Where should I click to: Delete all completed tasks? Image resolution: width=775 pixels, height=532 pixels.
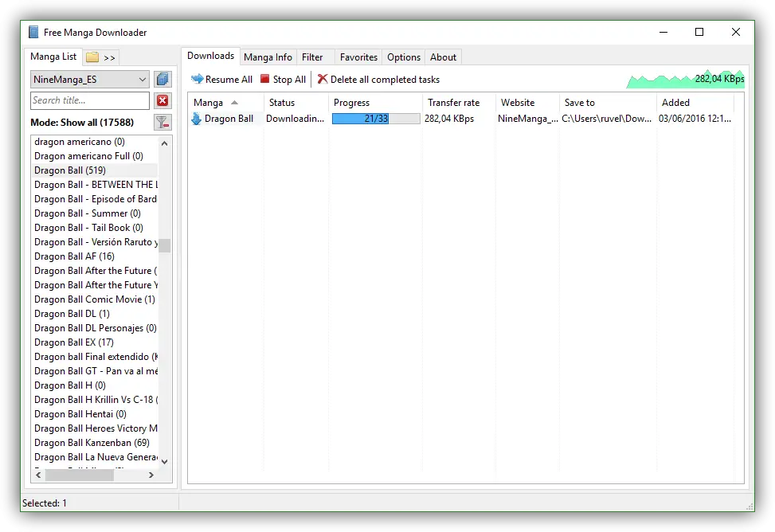pos(378,79)
